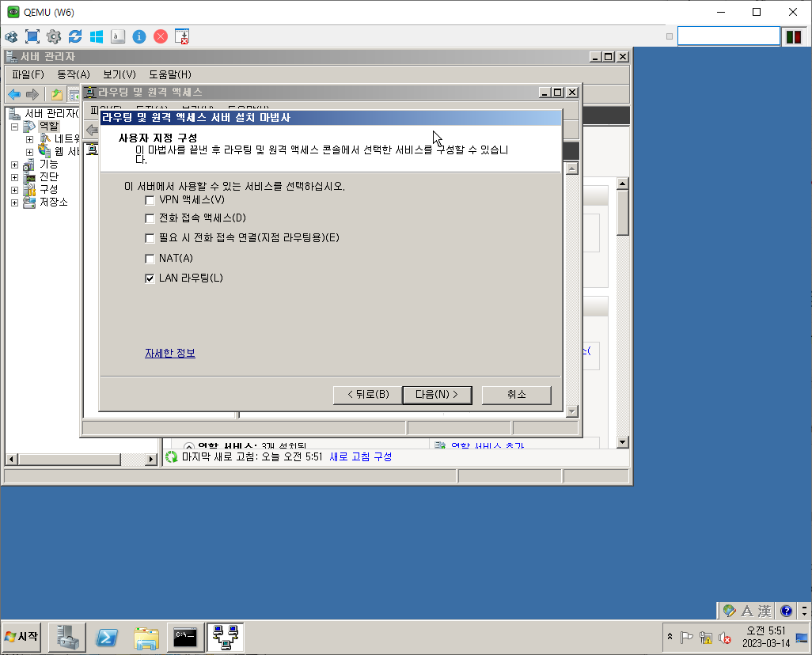Select 역할 in Server Manager tree
Image resolution: width=812 pixels, height=655 pixels.
pos(49,127)
